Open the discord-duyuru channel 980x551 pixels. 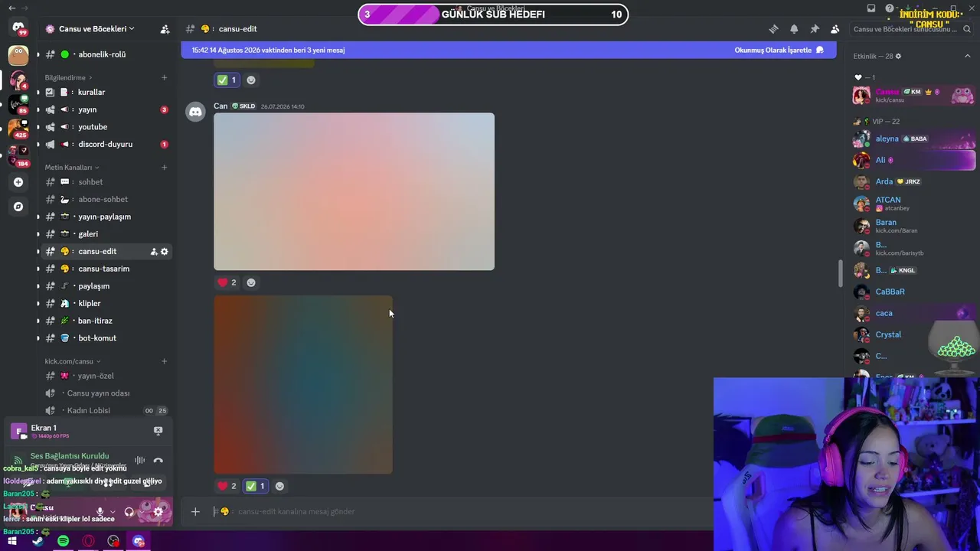(x=105, y=144)
